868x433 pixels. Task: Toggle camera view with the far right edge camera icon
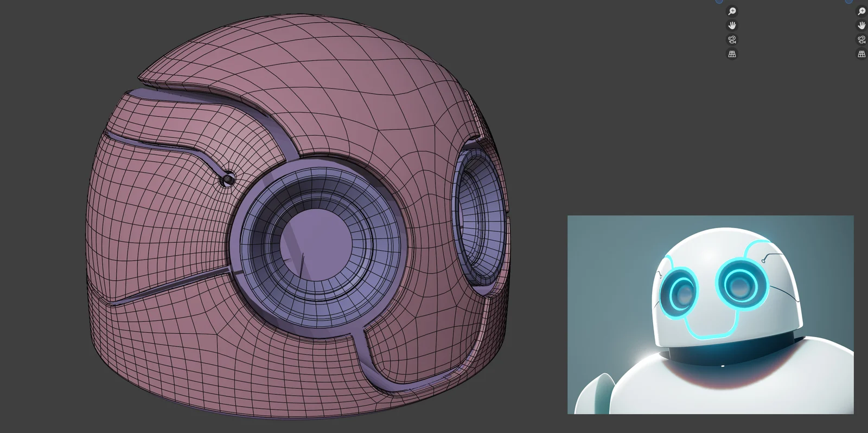point(861,40)
